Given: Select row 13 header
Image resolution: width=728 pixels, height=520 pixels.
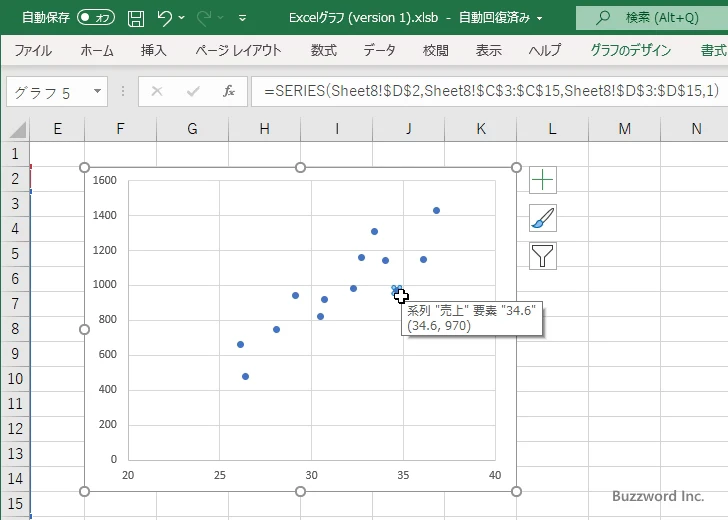Looking at the screenshot, I should click(15, 454).
